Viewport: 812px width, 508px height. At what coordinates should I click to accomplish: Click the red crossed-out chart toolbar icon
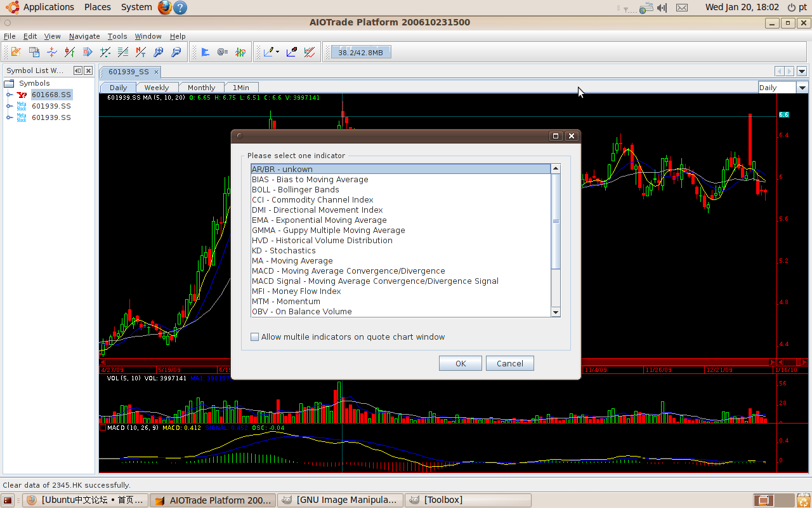[x=310, y=52]
